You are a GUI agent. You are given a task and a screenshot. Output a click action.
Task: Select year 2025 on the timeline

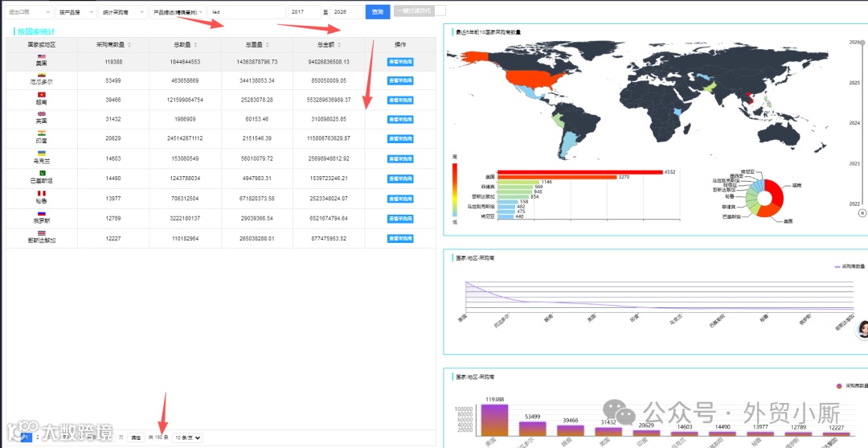point(854,83)
